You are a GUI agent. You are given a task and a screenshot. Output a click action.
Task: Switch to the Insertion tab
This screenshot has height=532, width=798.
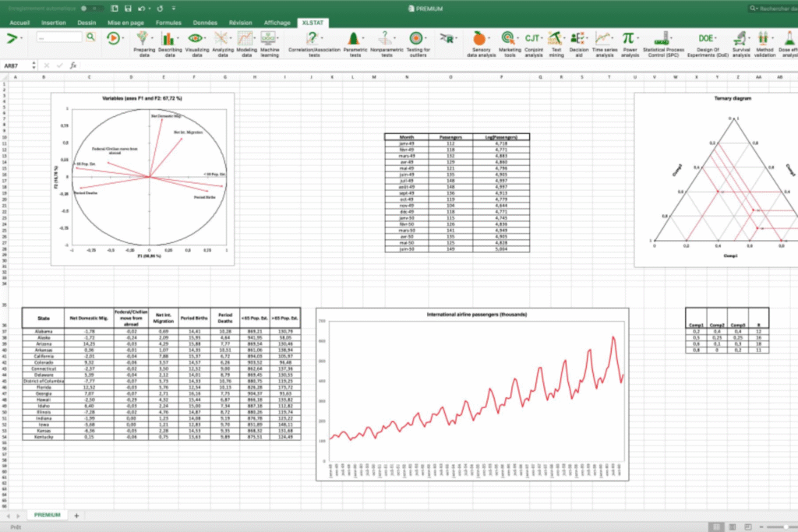pyautogui.click(x=54, y=23)
